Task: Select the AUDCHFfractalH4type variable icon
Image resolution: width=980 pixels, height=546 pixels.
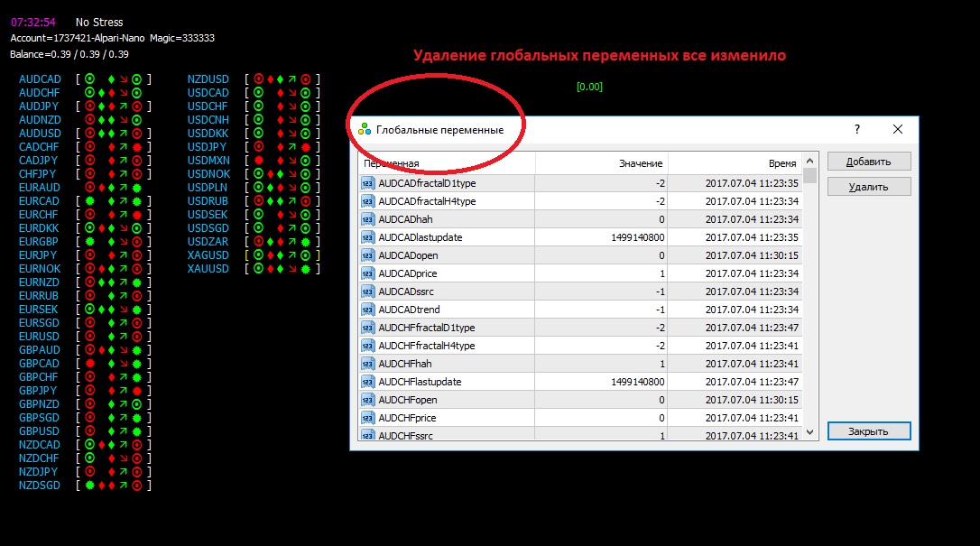Action: point(367,346)
